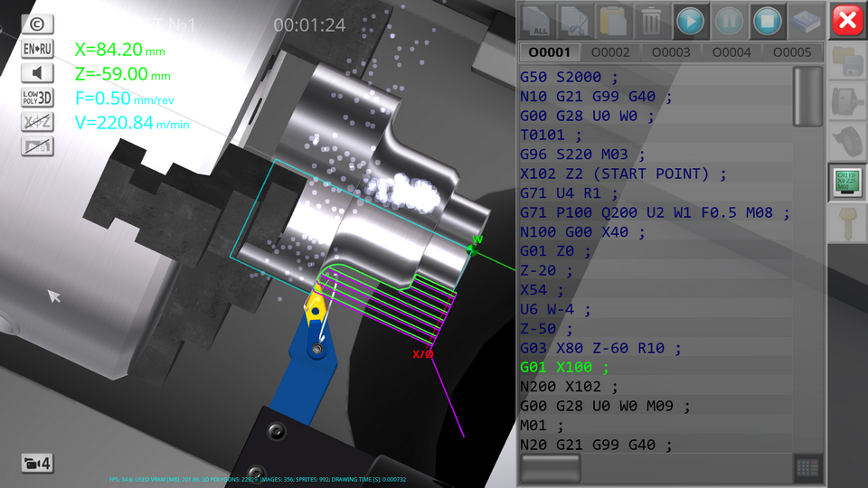Click the F=0.50 mm/rev feed readout

(125, 99)
